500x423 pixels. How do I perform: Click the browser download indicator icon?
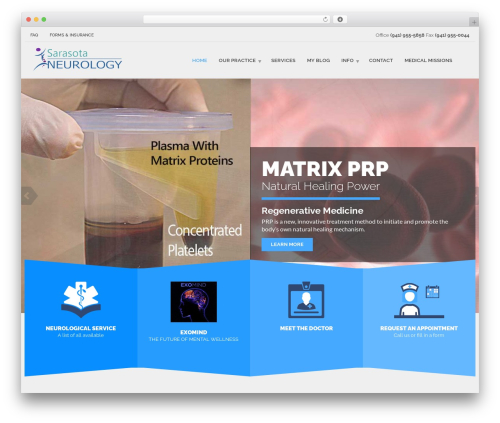coord(340,20)
